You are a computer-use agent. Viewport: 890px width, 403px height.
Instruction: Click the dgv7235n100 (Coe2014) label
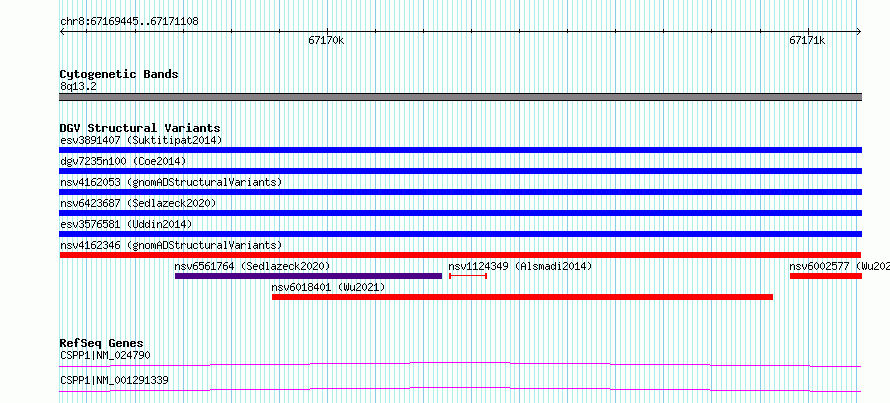[123, 161]
